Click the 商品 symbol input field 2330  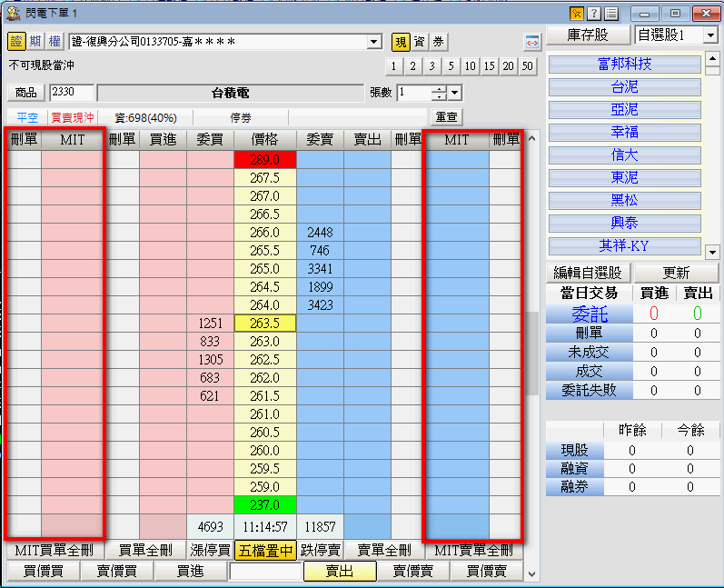pyautogui.click(x=72, y=93)
